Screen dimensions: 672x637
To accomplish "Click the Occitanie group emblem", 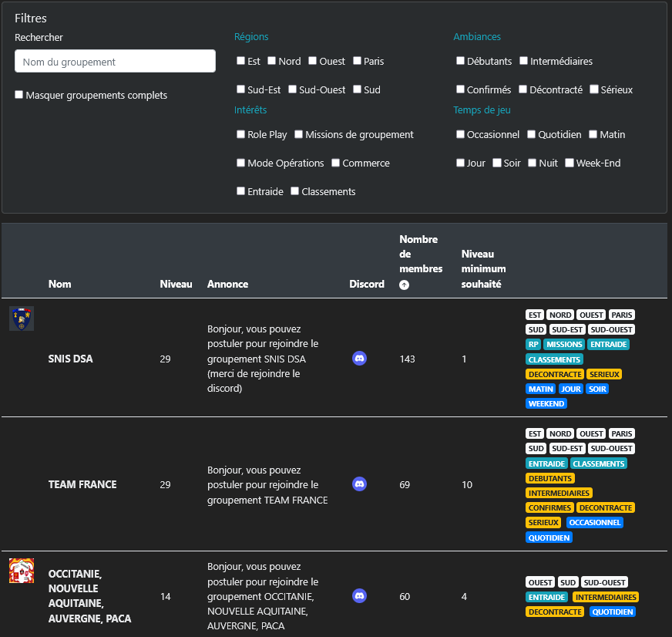I will (x=21, y=571).
